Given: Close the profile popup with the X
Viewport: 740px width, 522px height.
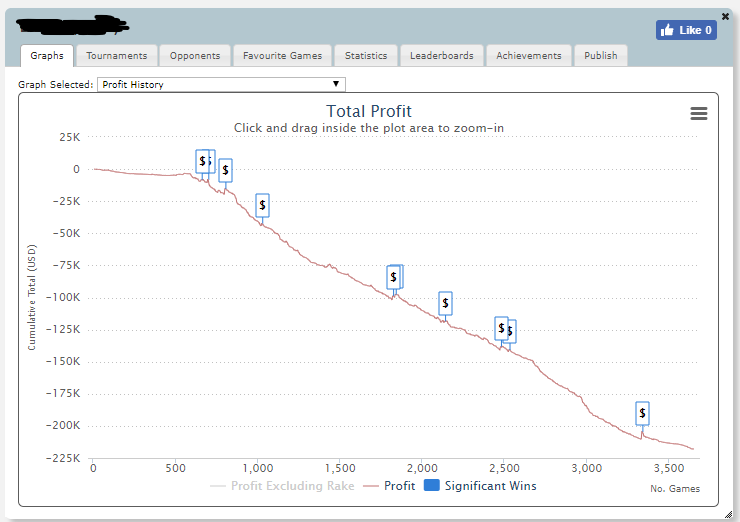Looking at the screenshot, I should (725, 17).
